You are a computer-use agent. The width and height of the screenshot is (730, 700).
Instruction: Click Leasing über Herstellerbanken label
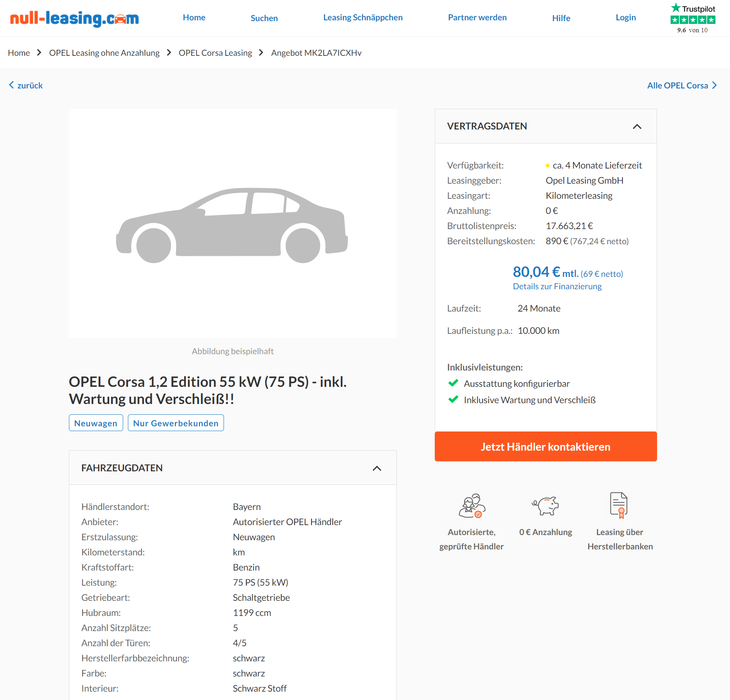coord(620,539)
